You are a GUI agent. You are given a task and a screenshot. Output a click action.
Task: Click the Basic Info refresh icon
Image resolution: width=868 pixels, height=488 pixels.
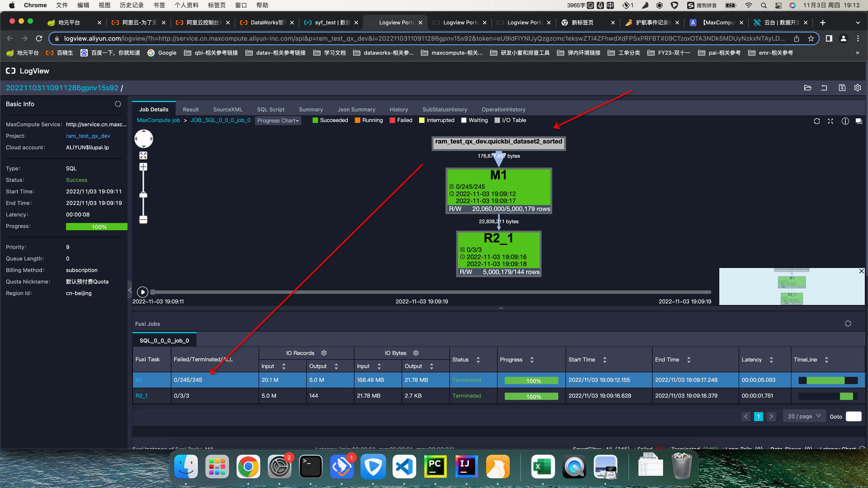(x=118, y=104)
